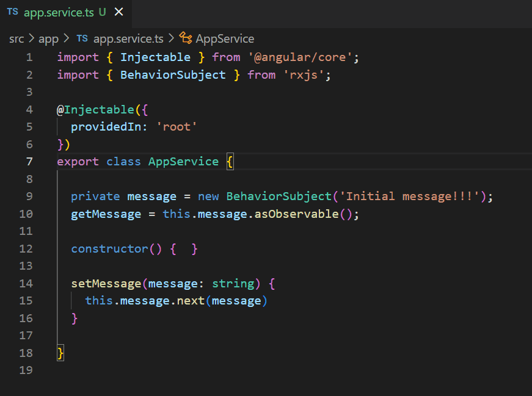Click the class symbol icon in the breadcrumb
The image size is (532, 396).
coord(186,38)
